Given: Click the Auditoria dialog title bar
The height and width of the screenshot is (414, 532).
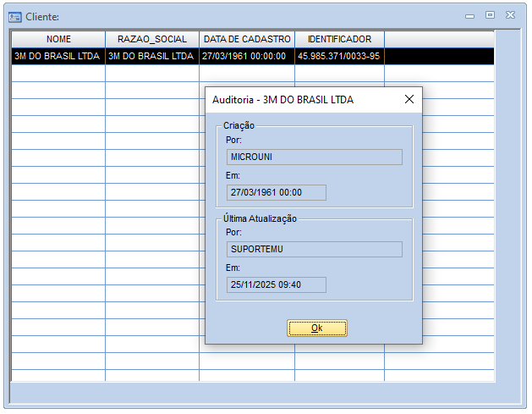Looking at the screenshot, I should tap(296, 99).
